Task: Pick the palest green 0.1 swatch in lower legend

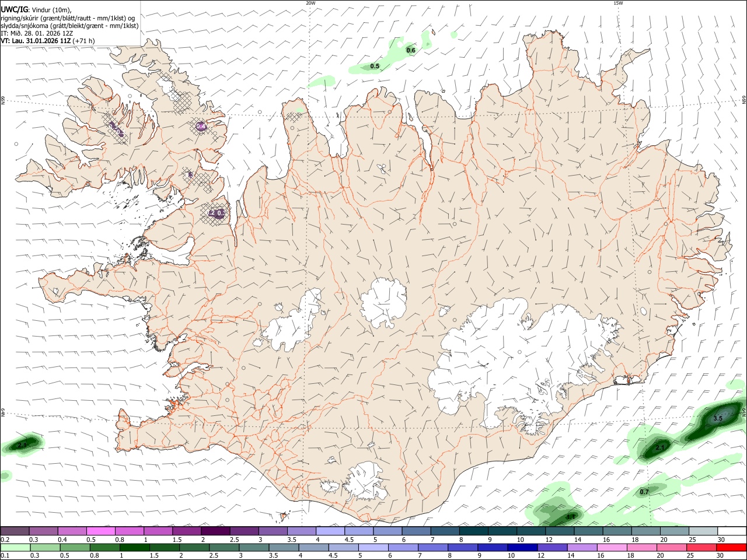Action: tap(16, 547)
